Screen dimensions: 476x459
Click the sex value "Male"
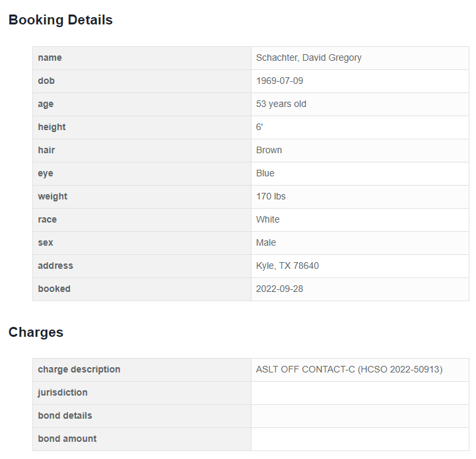tap(265, 242)
